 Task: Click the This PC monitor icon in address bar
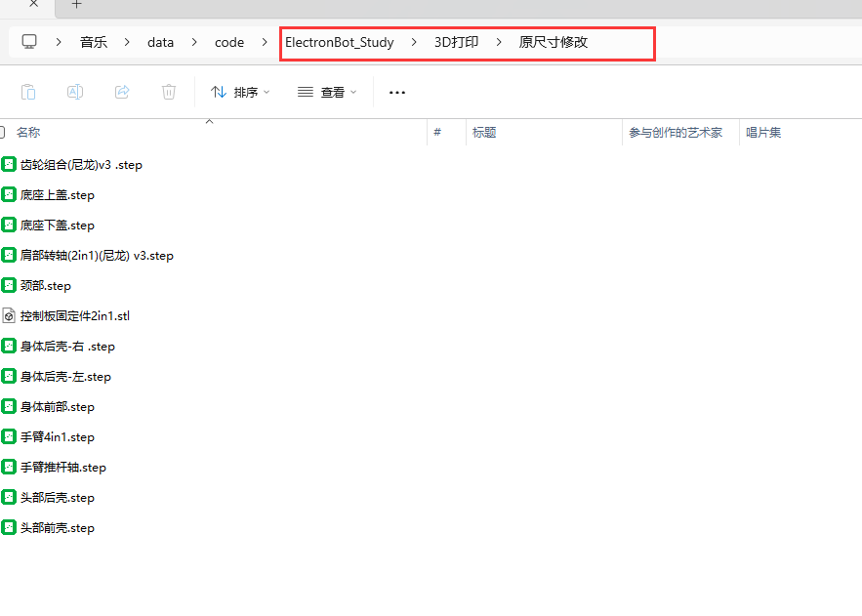(29, 42)
